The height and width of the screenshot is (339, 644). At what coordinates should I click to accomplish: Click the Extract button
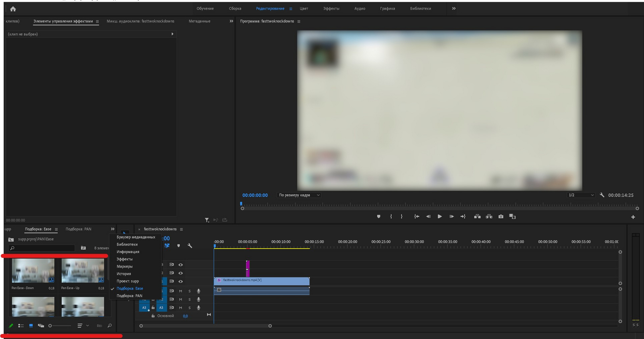tap(489, 216)
